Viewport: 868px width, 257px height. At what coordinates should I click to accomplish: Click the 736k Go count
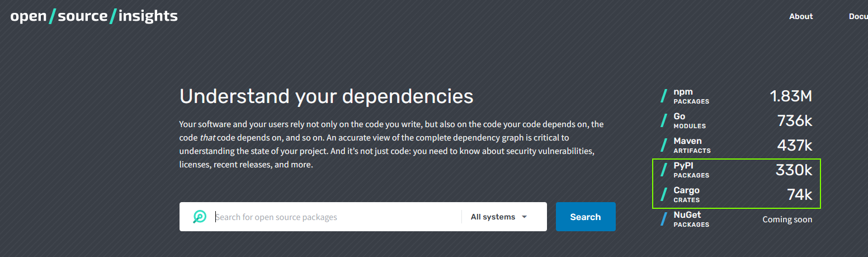tap(795, 121)
